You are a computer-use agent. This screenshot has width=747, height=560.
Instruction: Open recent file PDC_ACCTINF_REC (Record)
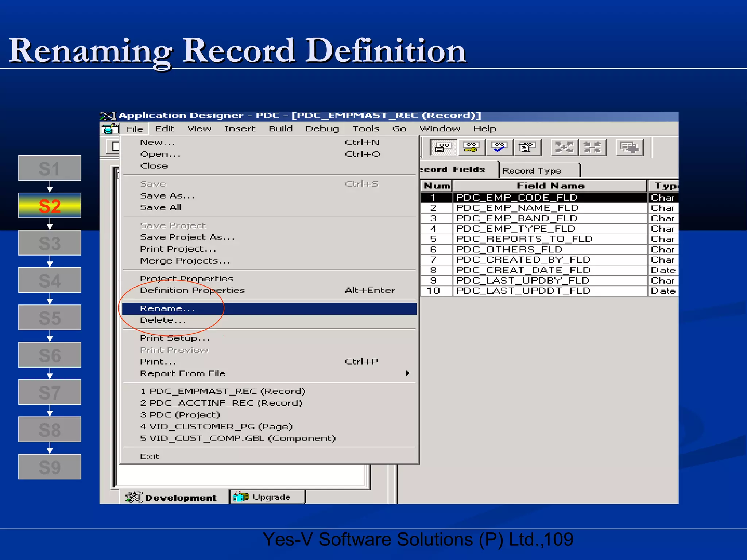click(x=269, y=403)
